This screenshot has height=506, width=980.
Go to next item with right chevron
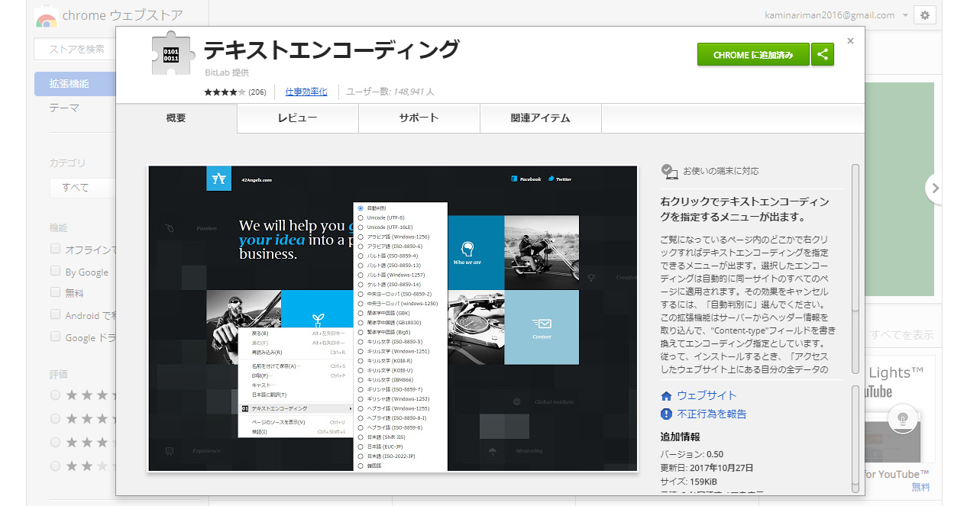pyautogui.click(x=934, y=188)
